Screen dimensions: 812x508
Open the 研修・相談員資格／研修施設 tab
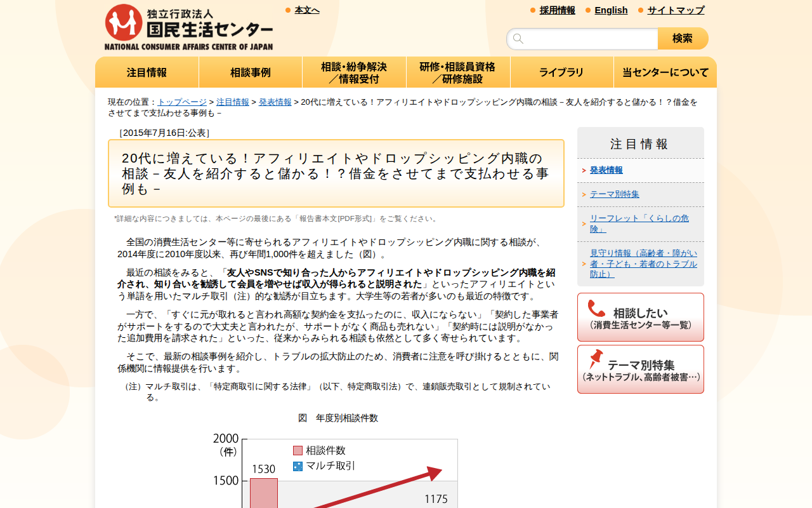click(x=458, y=72)
